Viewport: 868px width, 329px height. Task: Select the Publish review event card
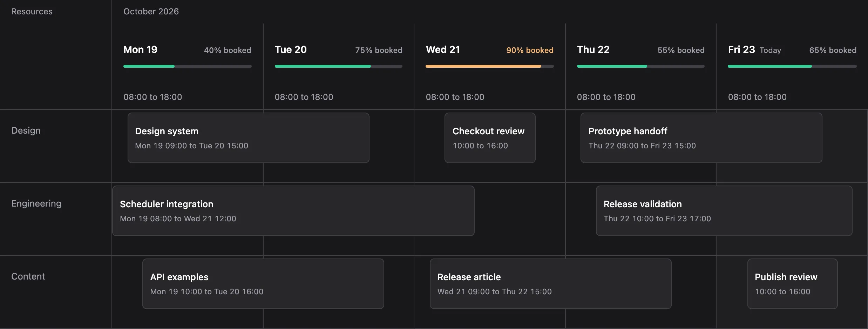click(792, 284)
